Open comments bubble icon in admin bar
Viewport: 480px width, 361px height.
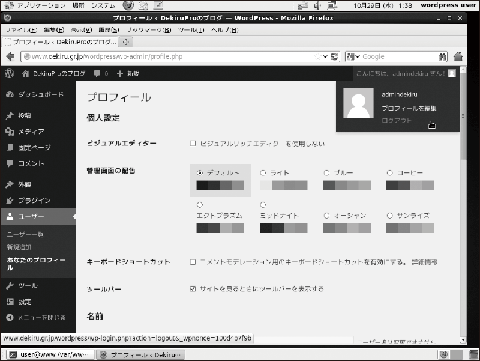click(x=97, y=73)
